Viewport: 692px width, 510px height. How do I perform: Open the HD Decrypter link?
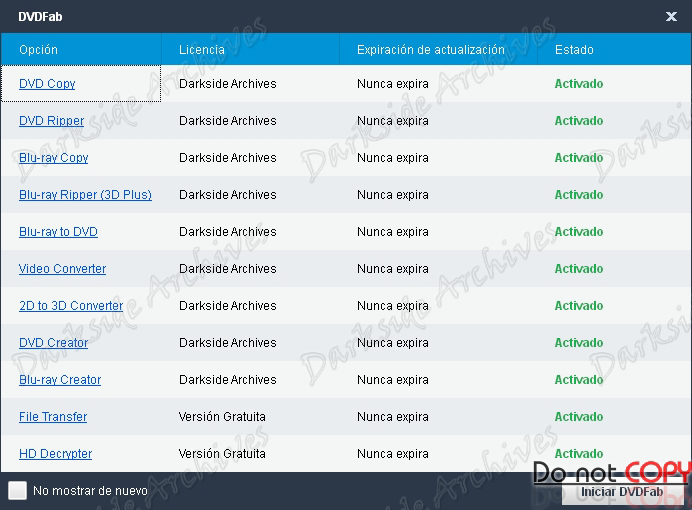click(56, 454)
